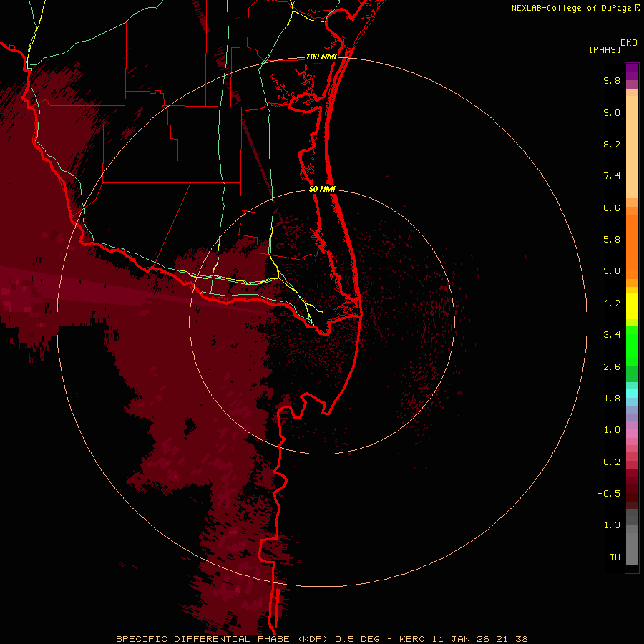The image size is (644, 644).
Task: Click the 4.2 scale value
Action: (612, 303)
